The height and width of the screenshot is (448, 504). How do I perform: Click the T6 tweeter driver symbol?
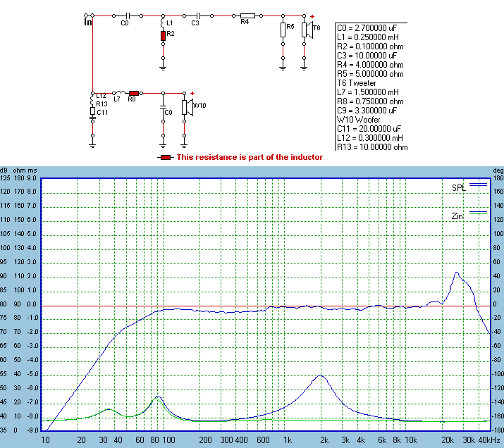pos(306,30)
